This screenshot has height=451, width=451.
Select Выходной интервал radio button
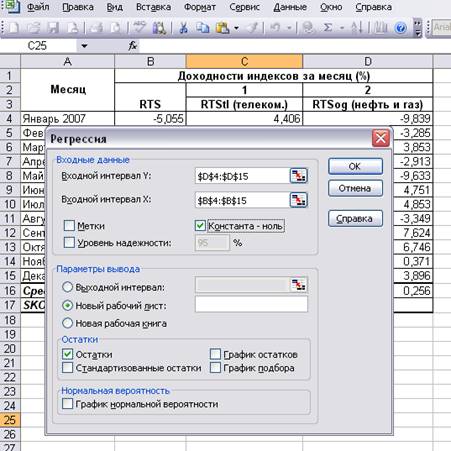67,287
